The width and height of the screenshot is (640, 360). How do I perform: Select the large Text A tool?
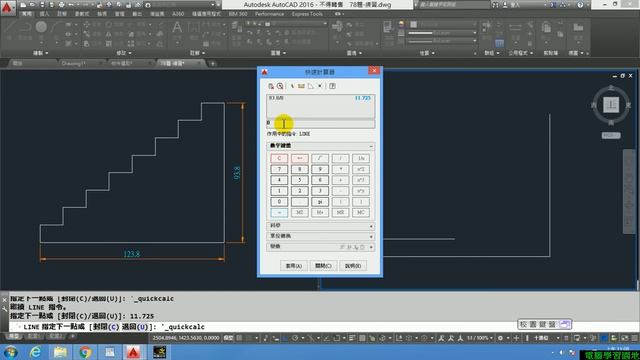tap(177, 28)
